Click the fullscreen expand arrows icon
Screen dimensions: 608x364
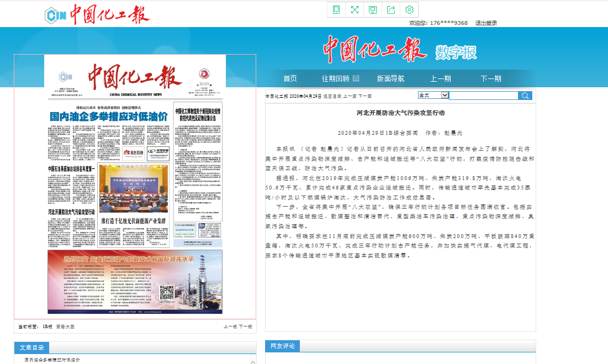click(x=355, y=9)
